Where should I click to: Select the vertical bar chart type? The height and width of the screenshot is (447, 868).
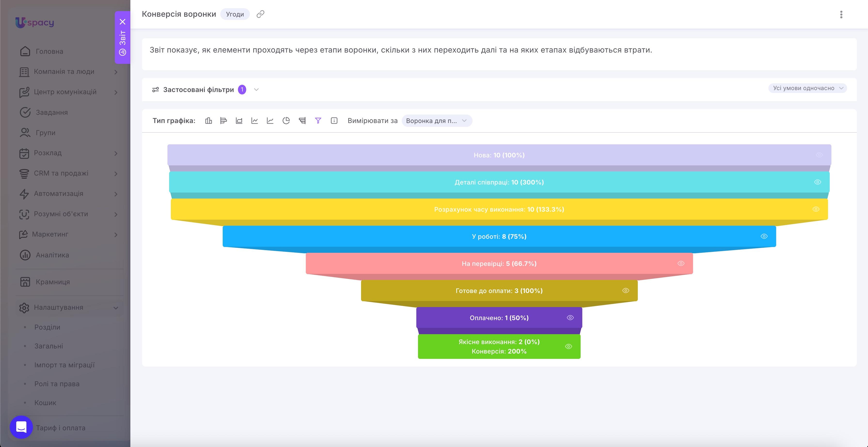(x=209, y=121)
